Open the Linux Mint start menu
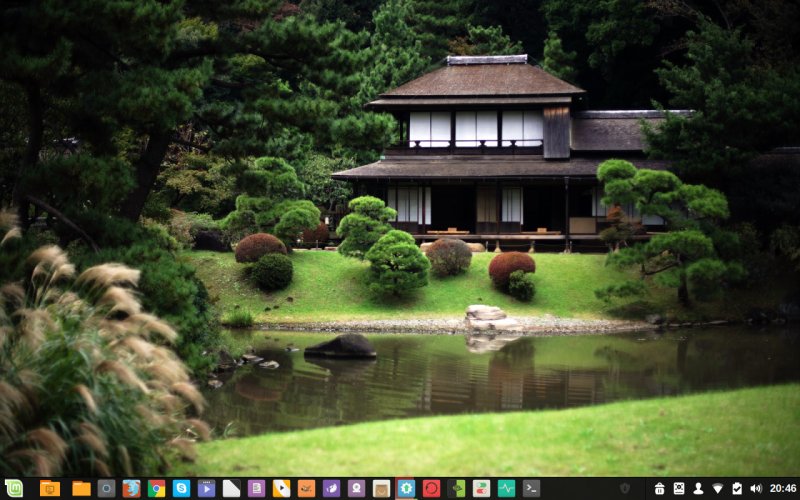This screenshot has height=500, width=800. 13,488
